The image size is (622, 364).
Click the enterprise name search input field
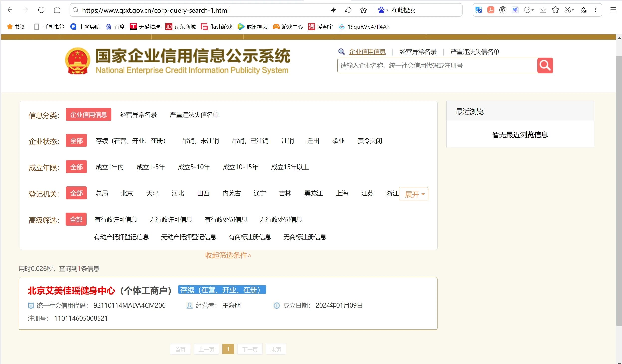coord(437,66)
